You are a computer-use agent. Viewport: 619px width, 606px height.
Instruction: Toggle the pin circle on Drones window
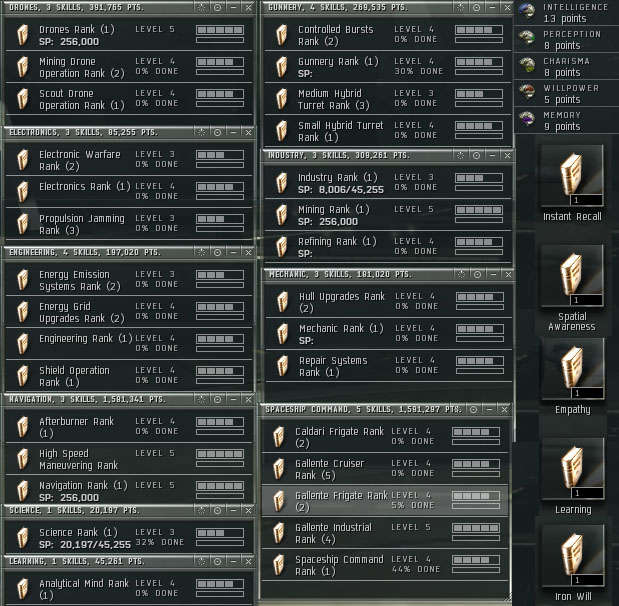218,8
